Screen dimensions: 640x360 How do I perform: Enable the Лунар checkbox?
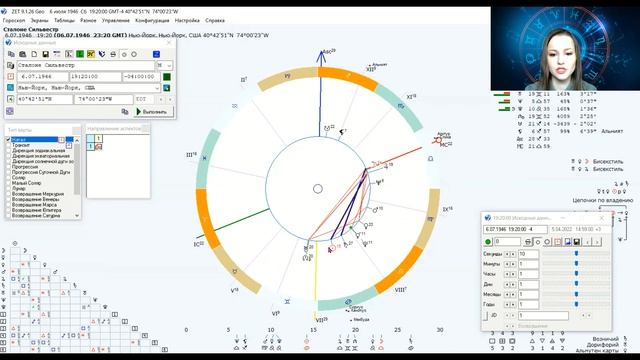pos(8,189)
